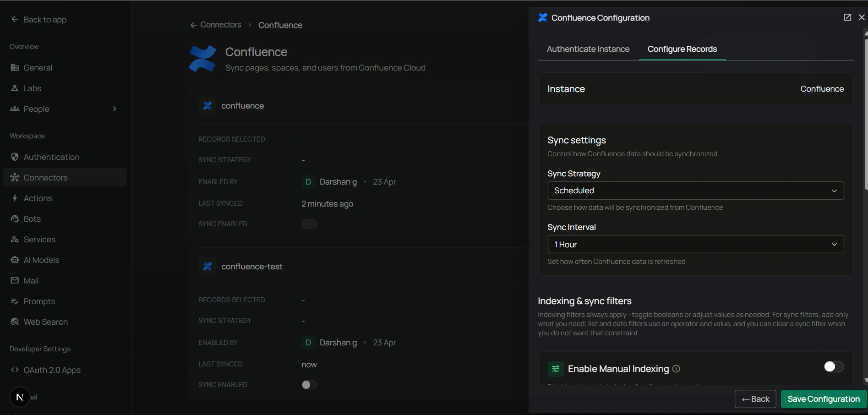Click the Connectors icon in sidebar

click(15, 177)
